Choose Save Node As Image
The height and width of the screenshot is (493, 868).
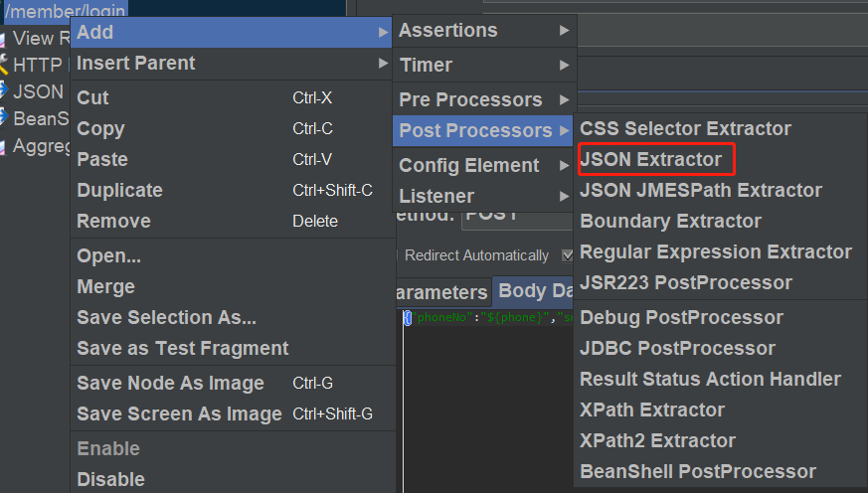(170, 383)
